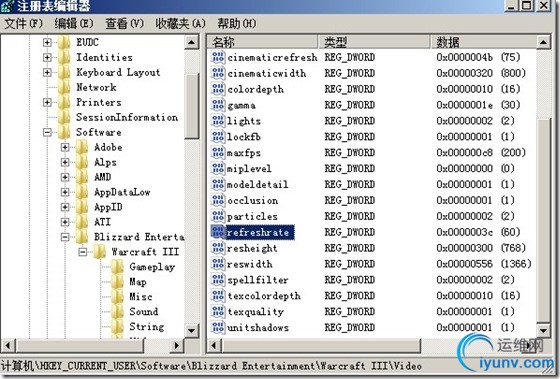560x379 pixels.
Task: Select the Gameplay folder icon
Action: [118, 267]
